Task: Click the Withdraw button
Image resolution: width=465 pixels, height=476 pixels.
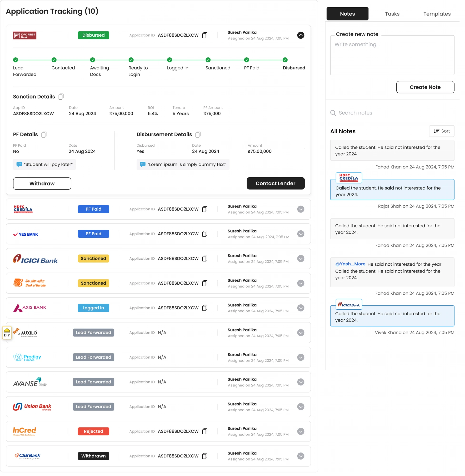Action: click(42, 183)
